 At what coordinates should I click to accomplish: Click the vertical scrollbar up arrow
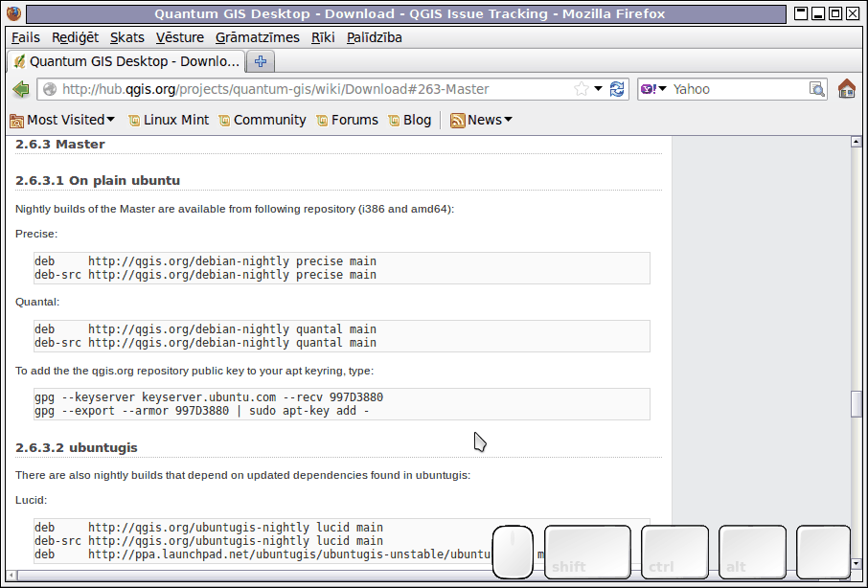(x=857, y=142)
